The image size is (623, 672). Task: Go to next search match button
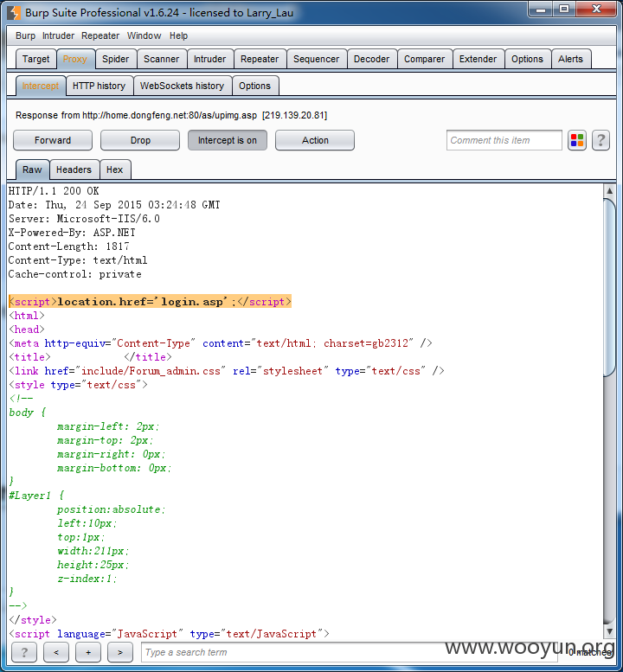point(120,652)
